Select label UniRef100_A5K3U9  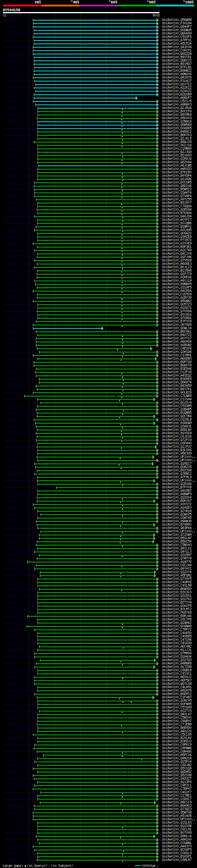tap(177, 454)
